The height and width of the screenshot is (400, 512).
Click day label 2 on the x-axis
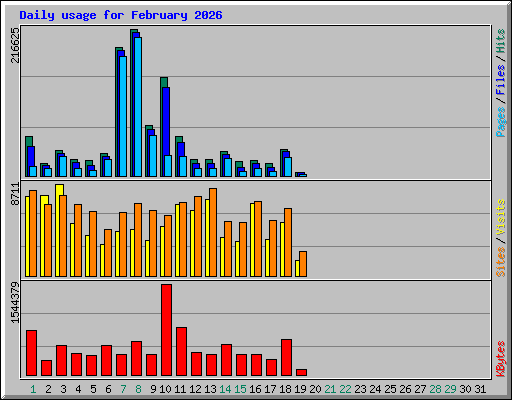coord(48,389)
